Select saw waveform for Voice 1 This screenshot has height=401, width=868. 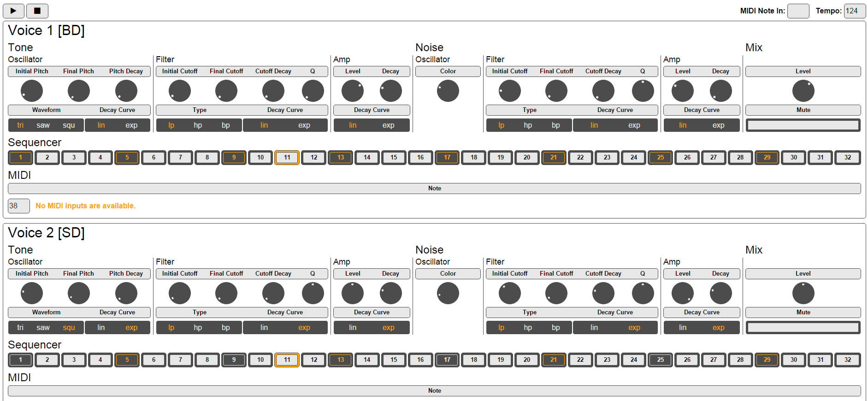coord(43,125)
